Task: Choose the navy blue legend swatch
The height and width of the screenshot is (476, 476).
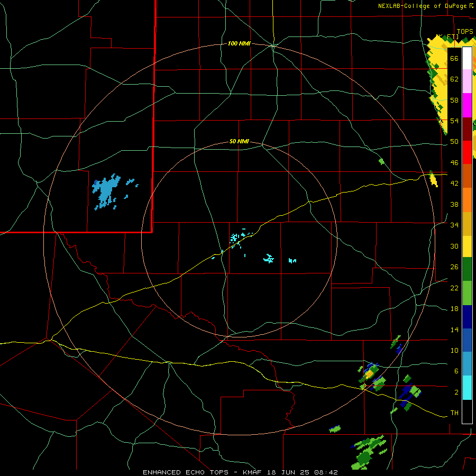Action: (467, 317)
